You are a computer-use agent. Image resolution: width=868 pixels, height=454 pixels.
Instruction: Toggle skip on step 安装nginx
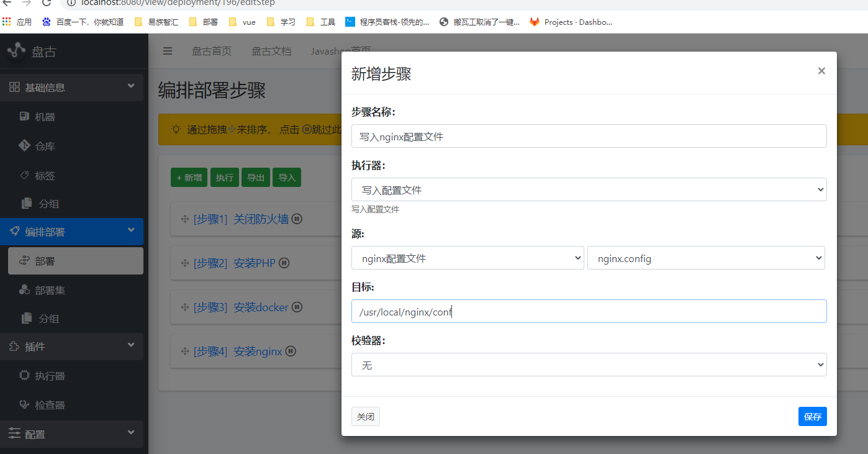291,351
